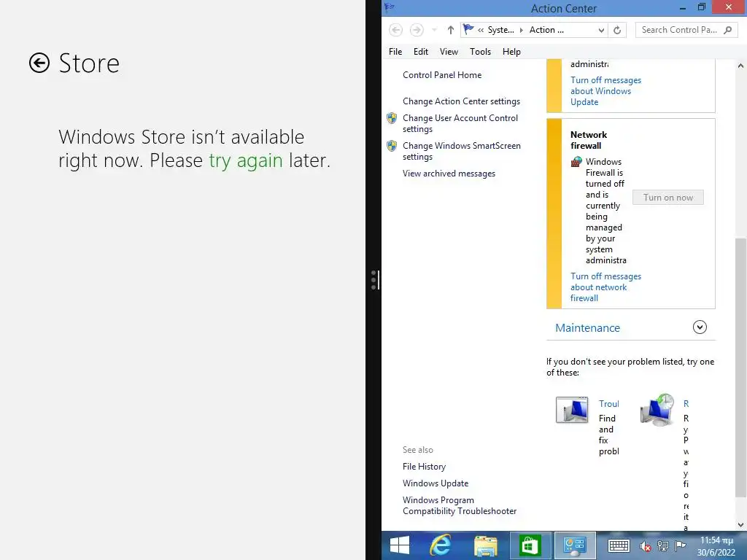Click the up one level arrow

(x=450, y=30)
